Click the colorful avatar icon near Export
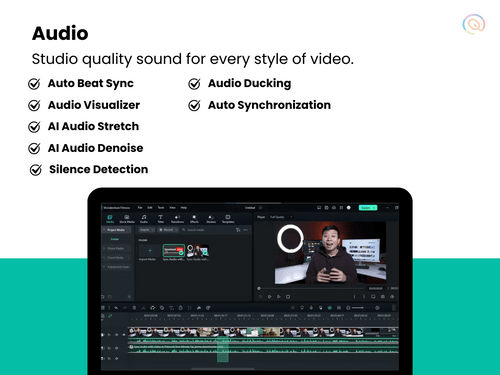The height and width of the screenshot is (375, 500). point(349,208)
